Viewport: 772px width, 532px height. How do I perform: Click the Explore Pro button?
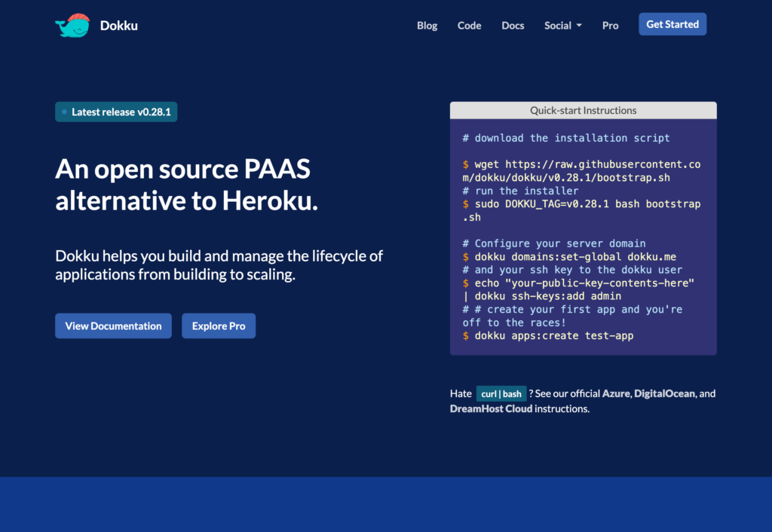(x=219, y=326)
